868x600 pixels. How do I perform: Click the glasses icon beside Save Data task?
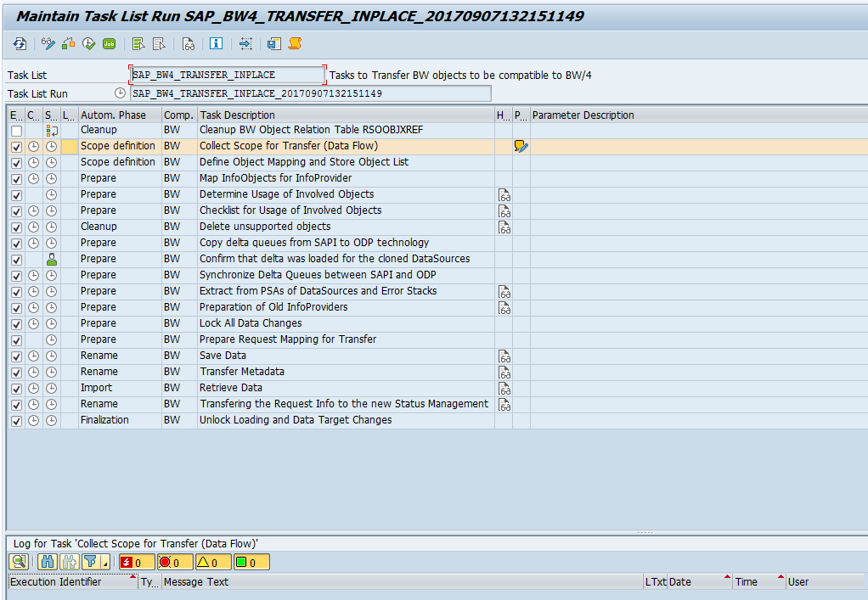[503, 356]
